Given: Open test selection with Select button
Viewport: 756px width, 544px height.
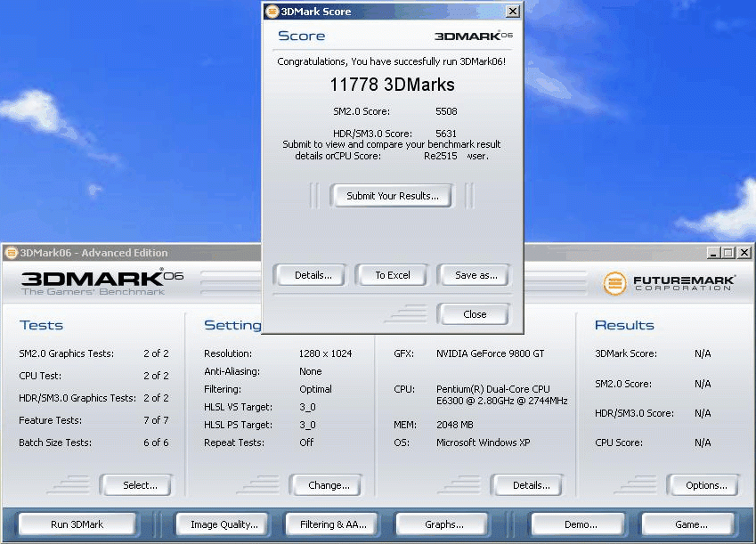Looking at the screenshot, I should click(x=136, y=485).
